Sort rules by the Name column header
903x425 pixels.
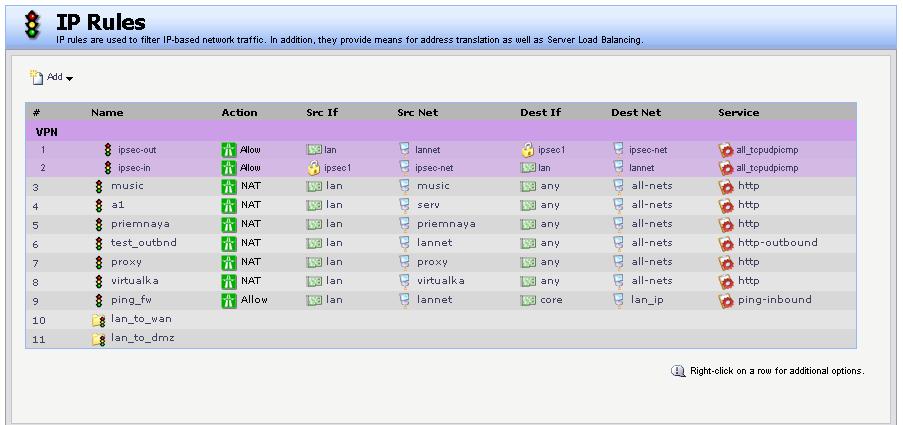(x=107, y=113)
